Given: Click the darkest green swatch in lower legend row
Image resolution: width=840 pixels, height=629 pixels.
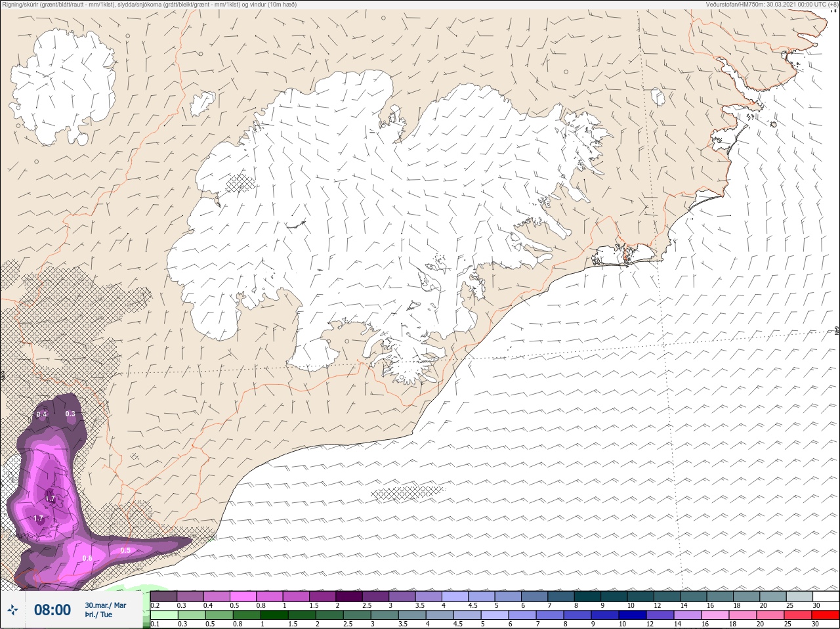Looking at the screenshot, I should tap(273, 615).
